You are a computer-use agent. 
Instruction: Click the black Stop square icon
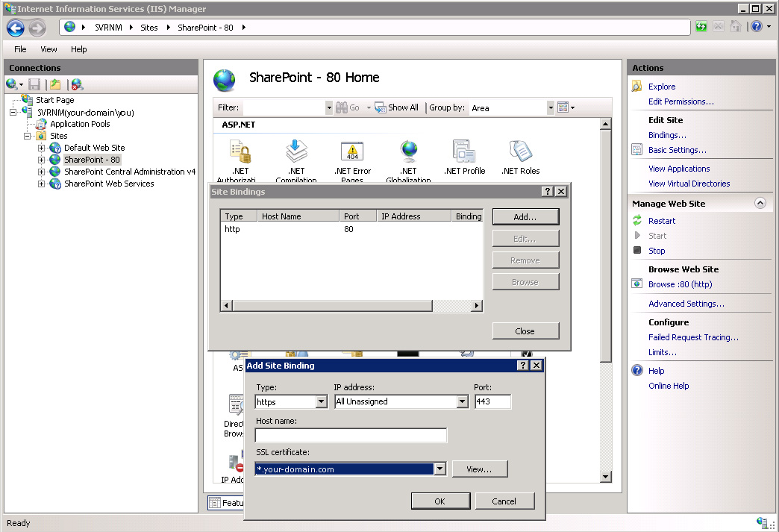[x=637, y=251]
